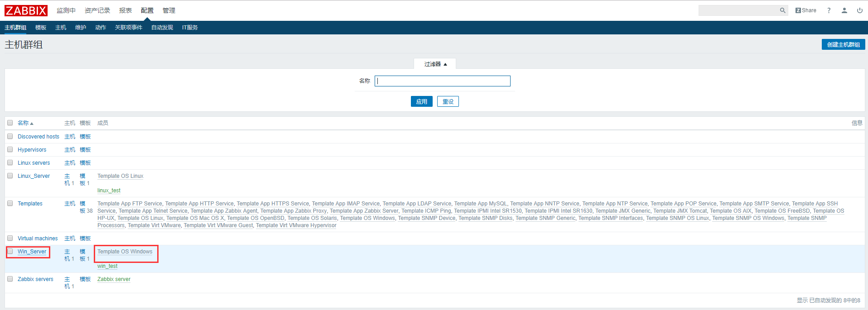Screen dimensions: 868x310
Task: Click the power logout icon
Action: (x=860, y=10)
